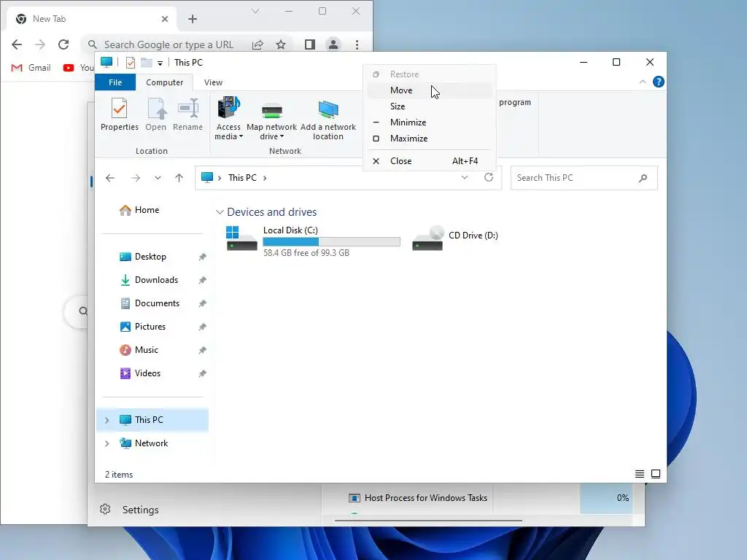Click the pin icon next to Desktop

(x=203, y=257)
